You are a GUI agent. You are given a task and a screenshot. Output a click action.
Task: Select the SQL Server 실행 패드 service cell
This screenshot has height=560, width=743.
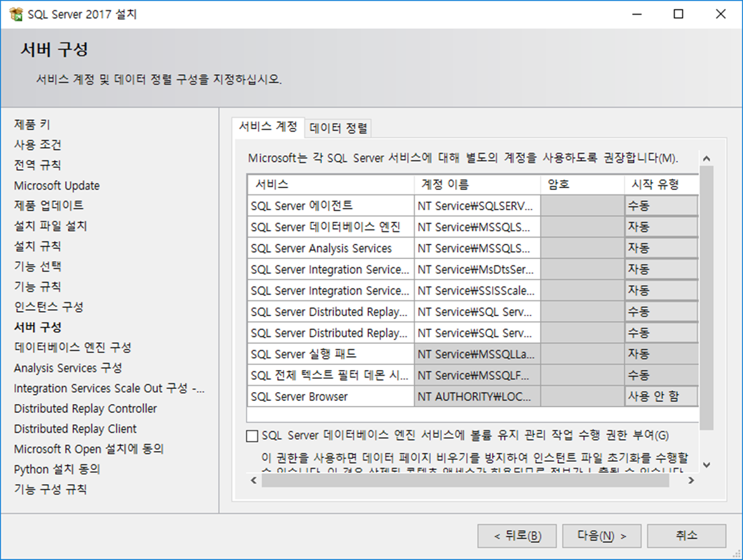330,354
